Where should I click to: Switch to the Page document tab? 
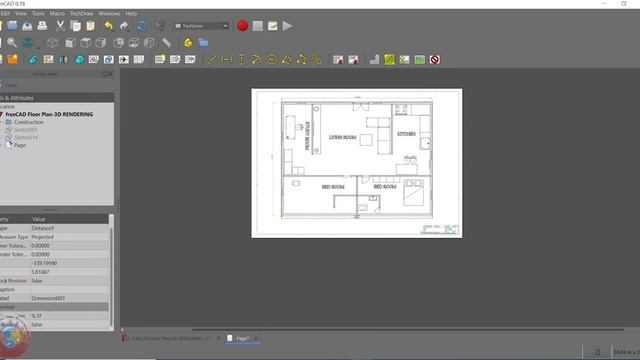(242, 338)
